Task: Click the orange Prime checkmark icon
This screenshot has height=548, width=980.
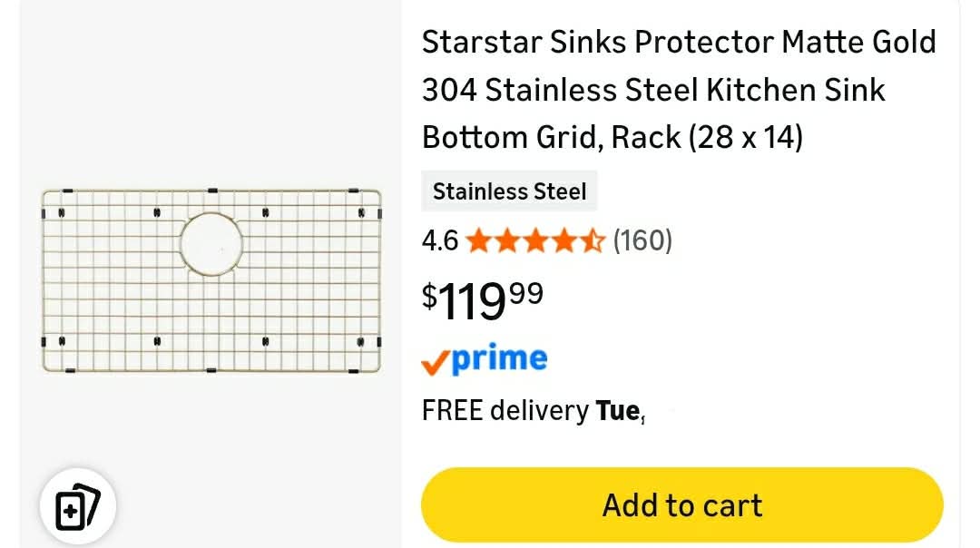Action: click(x=435, y=362)
